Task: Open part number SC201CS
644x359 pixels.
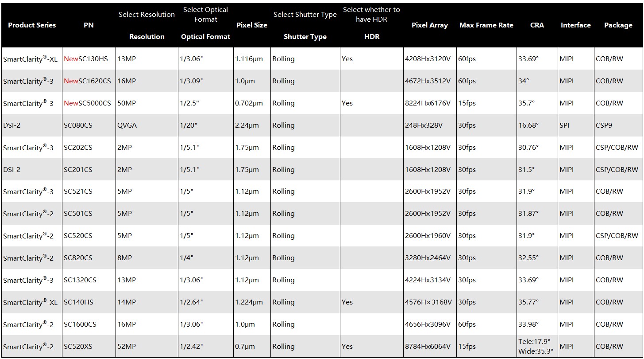Action: 78,170
